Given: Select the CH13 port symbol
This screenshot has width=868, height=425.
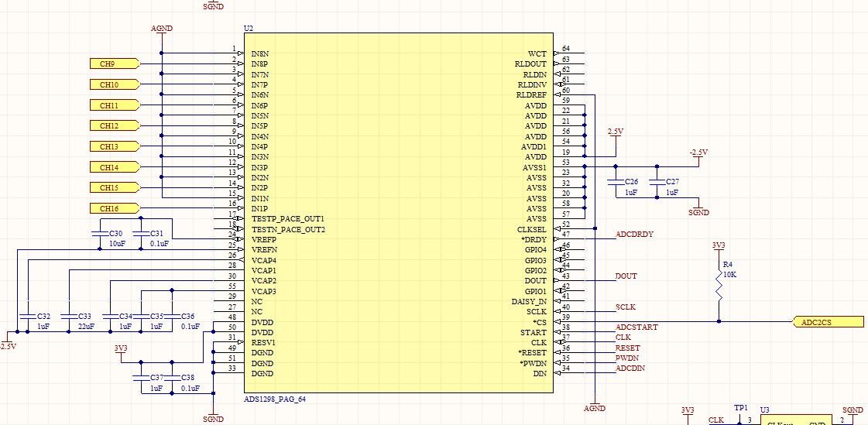Looking at the screenshot, I should click(115, 146).
